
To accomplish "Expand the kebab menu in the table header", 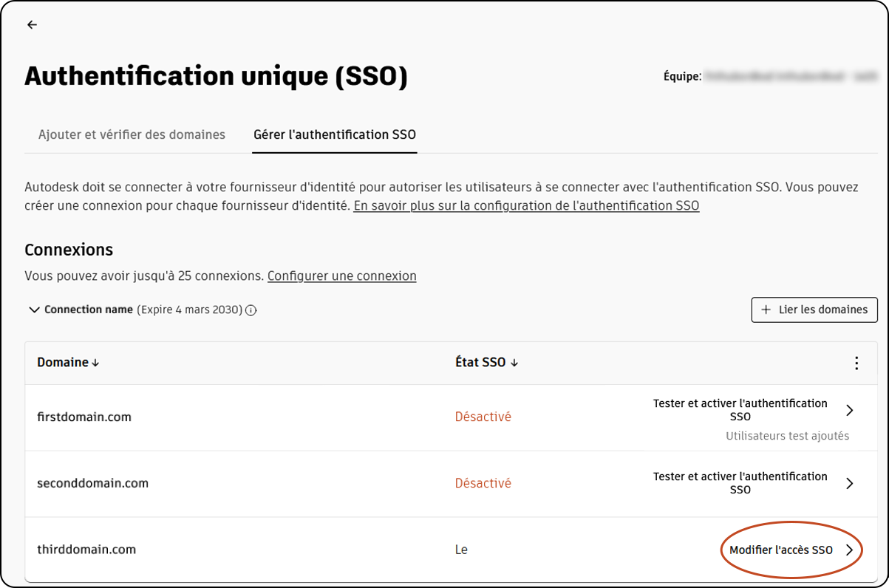I will pos(856,363).
